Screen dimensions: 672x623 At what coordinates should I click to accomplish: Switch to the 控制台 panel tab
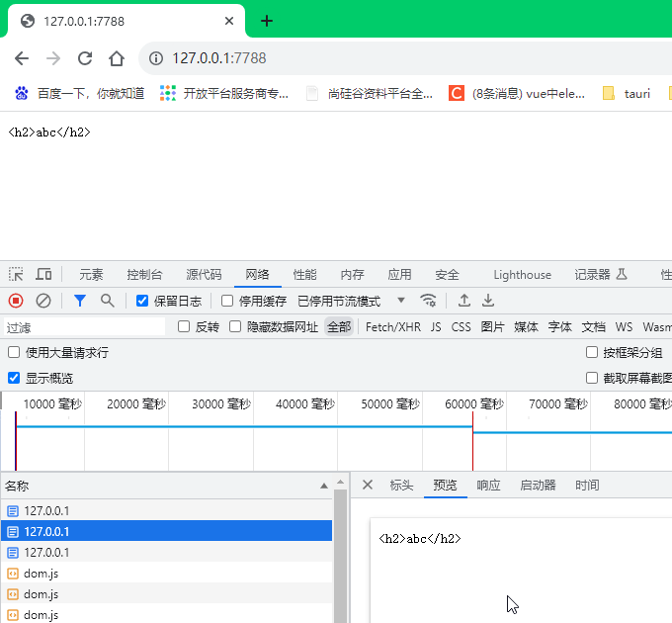coord(144,274)
